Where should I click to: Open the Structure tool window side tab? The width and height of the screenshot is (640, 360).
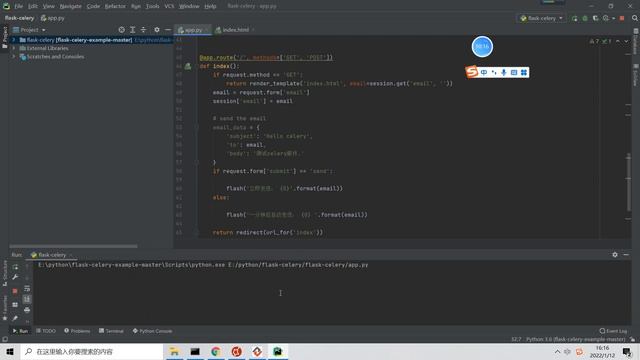[4, 273]
